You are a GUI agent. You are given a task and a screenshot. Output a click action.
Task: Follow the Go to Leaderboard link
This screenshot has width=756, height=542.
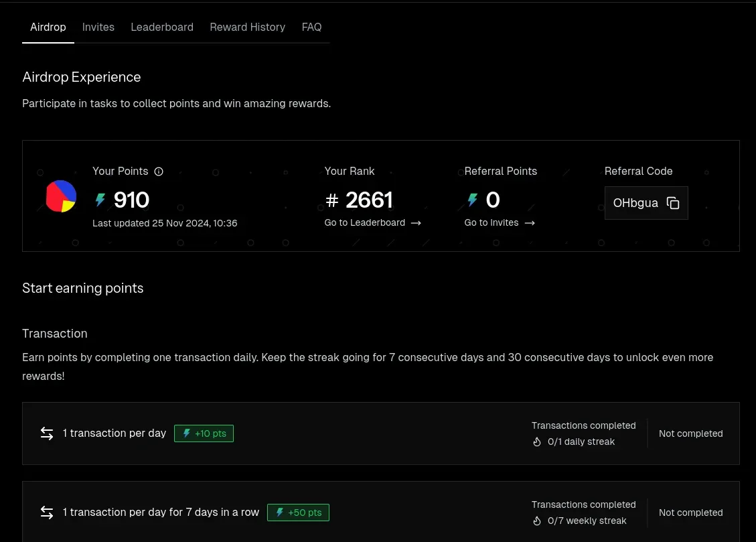(373, 223)
